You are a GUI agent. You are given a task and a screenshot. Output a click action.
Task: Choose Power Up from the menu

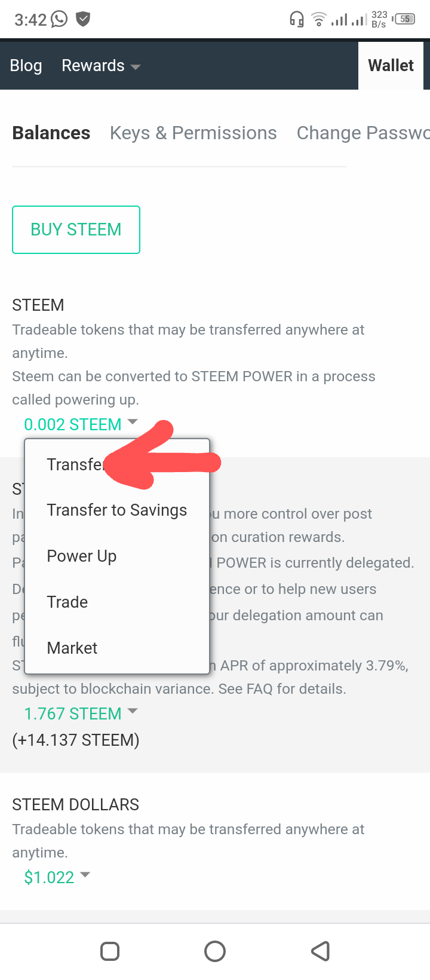82,556
